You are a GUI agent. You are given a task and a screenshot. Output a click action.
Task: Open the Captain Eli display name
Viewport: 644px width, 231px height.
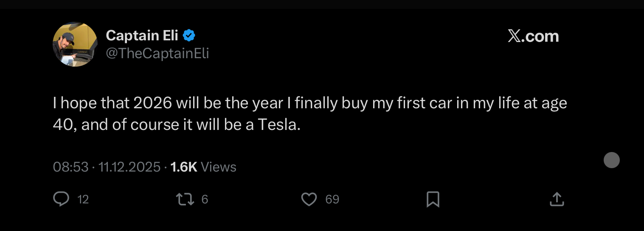[142, 36]
